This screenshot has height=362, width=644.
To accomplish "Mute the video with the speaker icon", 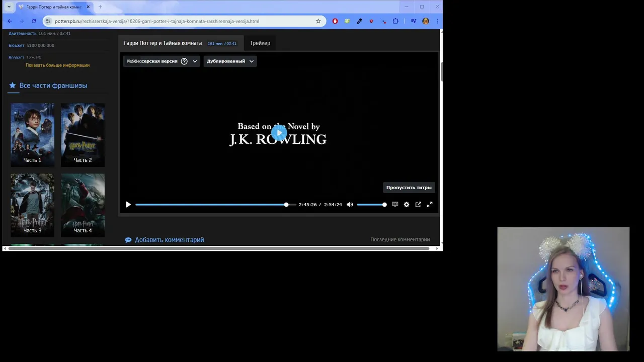I will (350, 205).
